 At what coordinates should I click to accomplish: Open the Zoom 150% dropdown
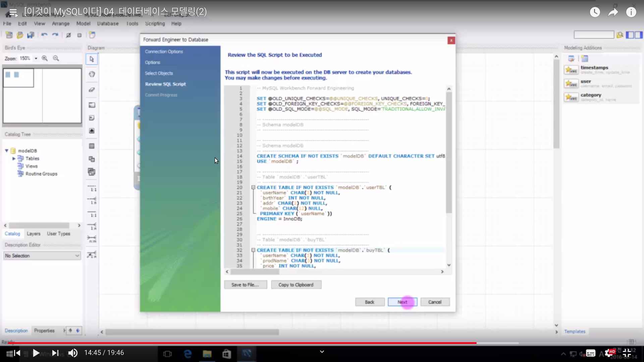[x=36, y=58]
